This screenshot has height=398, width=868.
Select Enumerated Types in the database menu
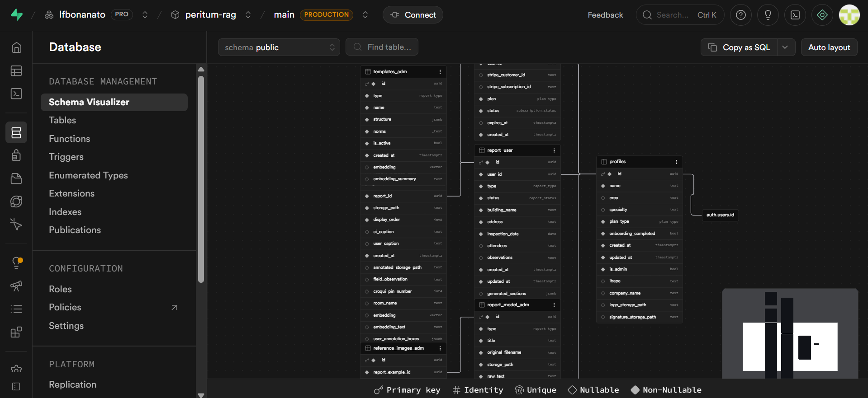[88, 175]
